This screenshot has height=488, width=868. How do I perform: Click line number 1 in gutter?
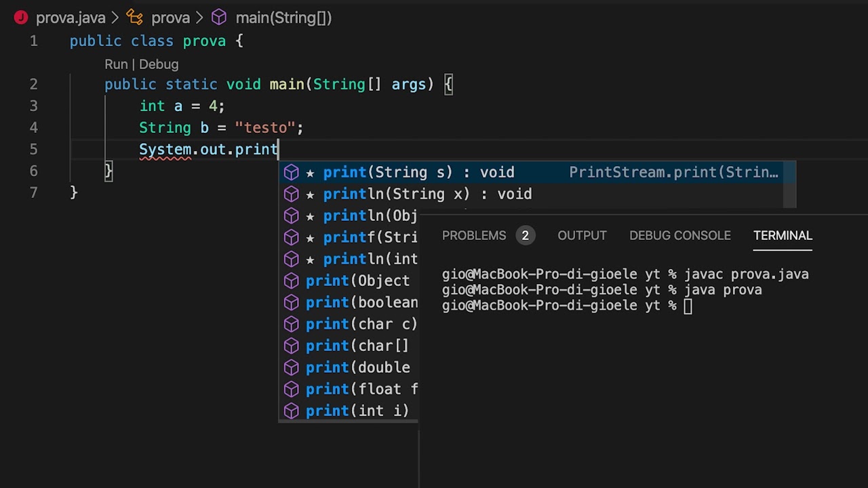(x=33, y=41)
